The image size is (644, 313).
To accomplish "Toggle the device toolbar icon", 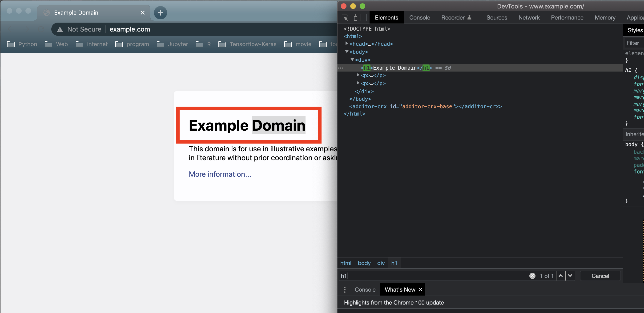I will [x=358, y=17].
